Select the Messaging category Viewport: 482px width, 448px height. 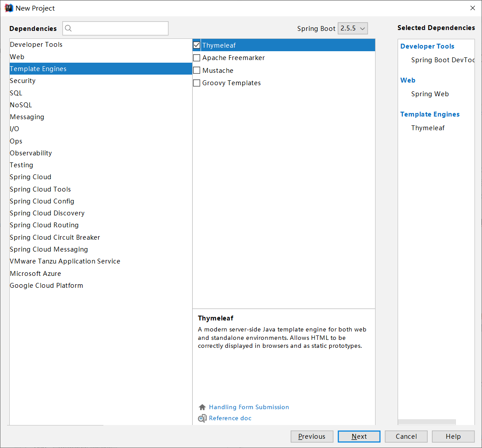click(x=101, y=117)
